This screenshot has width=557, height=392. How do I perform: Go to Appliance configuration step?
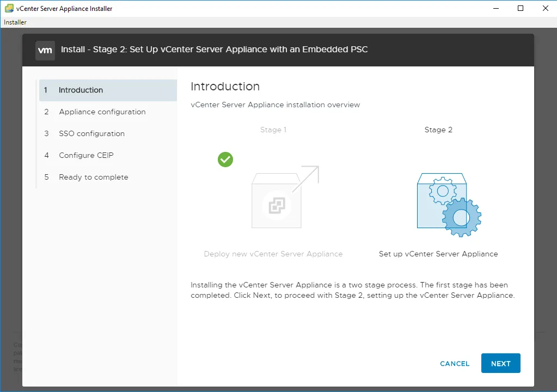point(108,112)
